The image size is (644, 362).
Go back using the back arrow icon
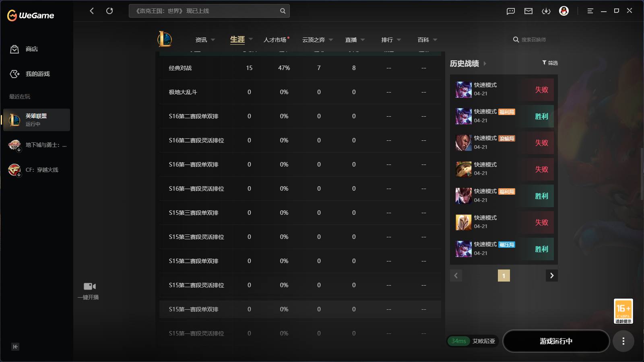tap(92, 11)
